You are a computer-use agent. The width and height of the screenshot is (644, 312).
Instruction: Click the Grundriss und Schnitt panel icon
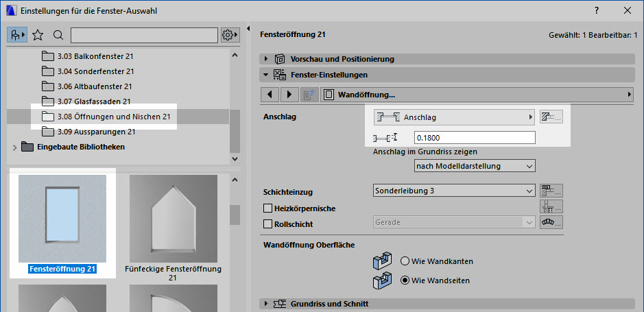click(279, 304)
